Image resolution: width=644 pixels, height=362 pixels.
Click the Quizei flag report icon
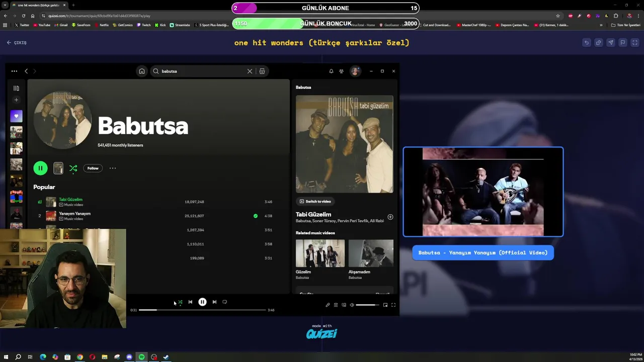point(623,43)
